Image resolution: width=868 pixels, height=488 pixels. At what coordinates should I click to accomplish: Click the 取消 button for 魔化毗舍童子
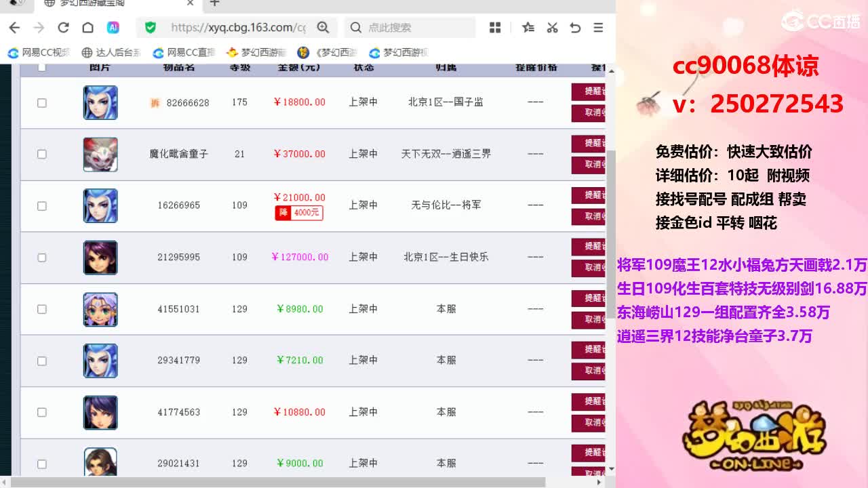589,164
